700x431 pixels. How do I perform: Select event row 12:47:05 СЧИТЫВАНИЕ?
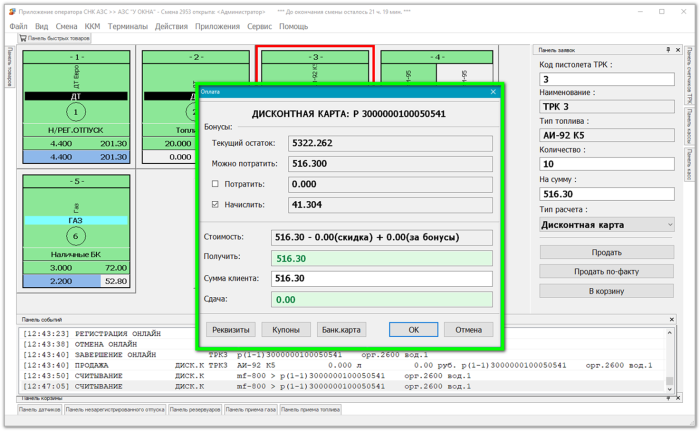(x=343, y=386)
